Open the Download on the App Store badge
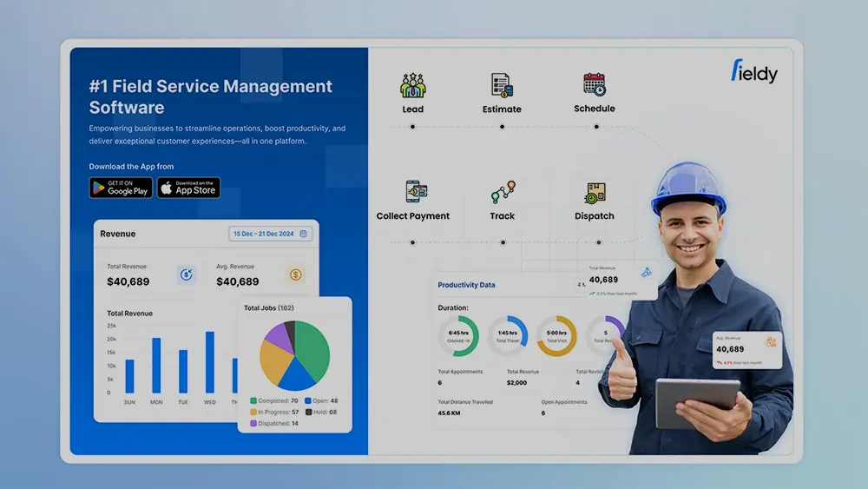The width and height of the screenshot is (868, 489). click(188, 188)
